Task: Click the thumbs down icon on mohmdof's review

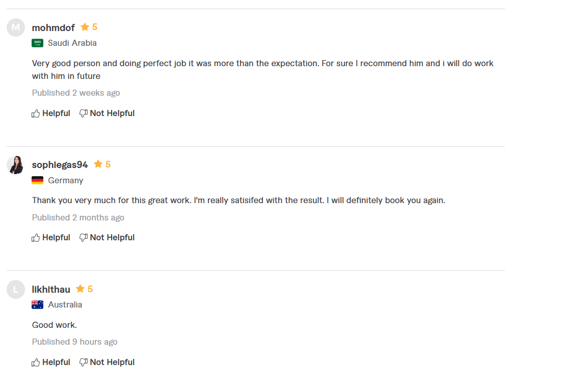Action: click(83, 113)
